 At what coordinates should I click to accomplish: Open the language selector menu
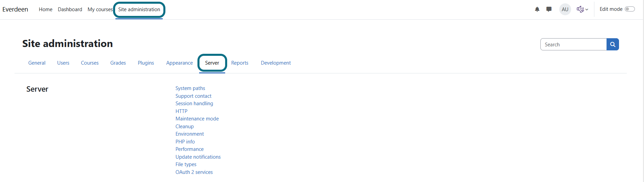[x=582, y=9]
